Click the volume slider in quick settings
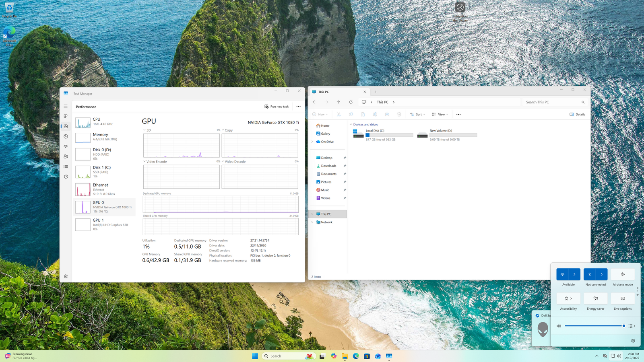This screenshot has height=362, width=644. click(594, 326)
